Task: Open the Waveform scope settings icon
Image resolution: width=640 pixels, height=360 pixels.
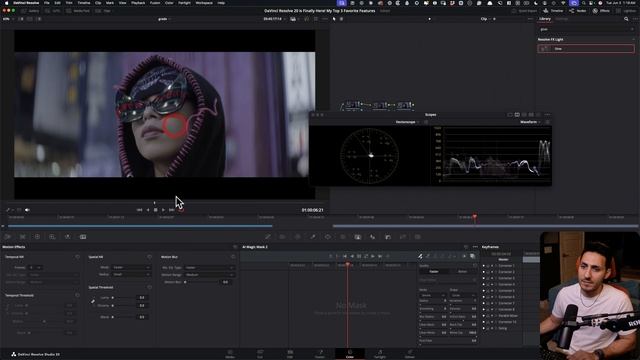Action: pyautogui.click(x=547, y=122)
